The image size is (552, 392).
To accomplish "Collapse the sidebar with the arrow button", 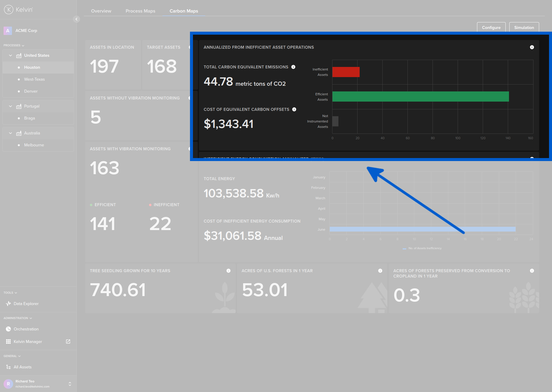I will tap(76, 19).
